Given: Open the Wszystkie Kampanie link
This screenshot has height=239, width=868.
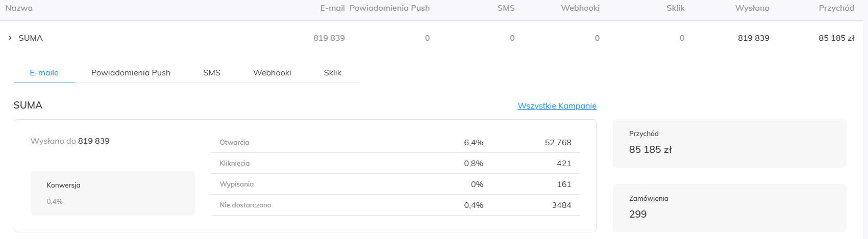Looking at the screenshot, I should coord(557,106).
